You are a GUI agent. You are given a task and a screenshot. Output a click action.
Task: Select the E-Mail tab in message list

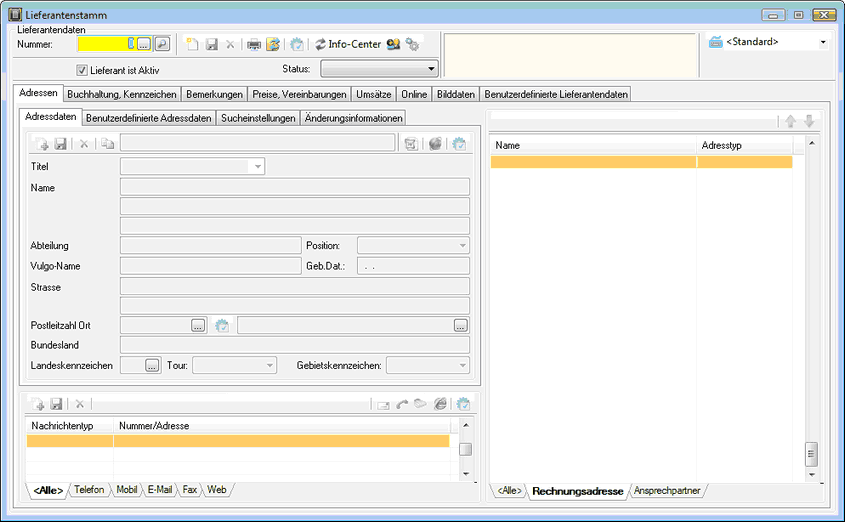pyautogui.click(x=160, y=490)
